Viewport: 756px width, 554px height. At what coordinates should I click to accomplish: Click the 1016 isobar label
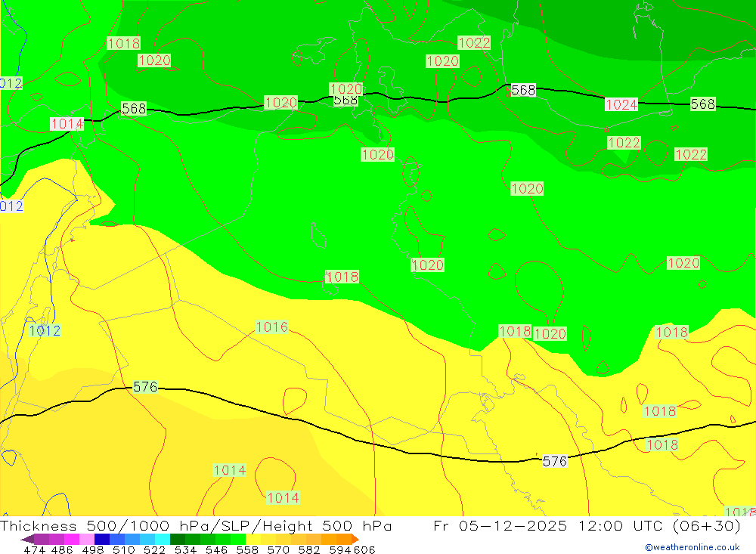coord(272,327)
